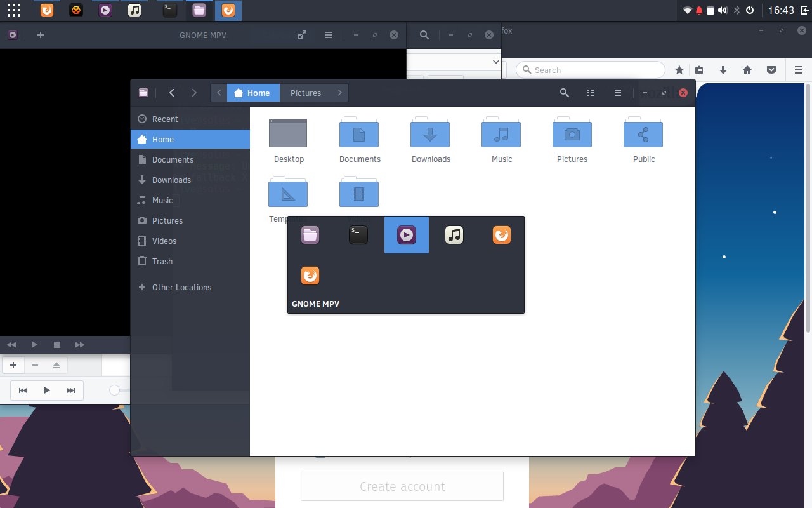Switch the file manager to list view
The width and height of the screenshot is (812, 508).
(x=591, y=93)
